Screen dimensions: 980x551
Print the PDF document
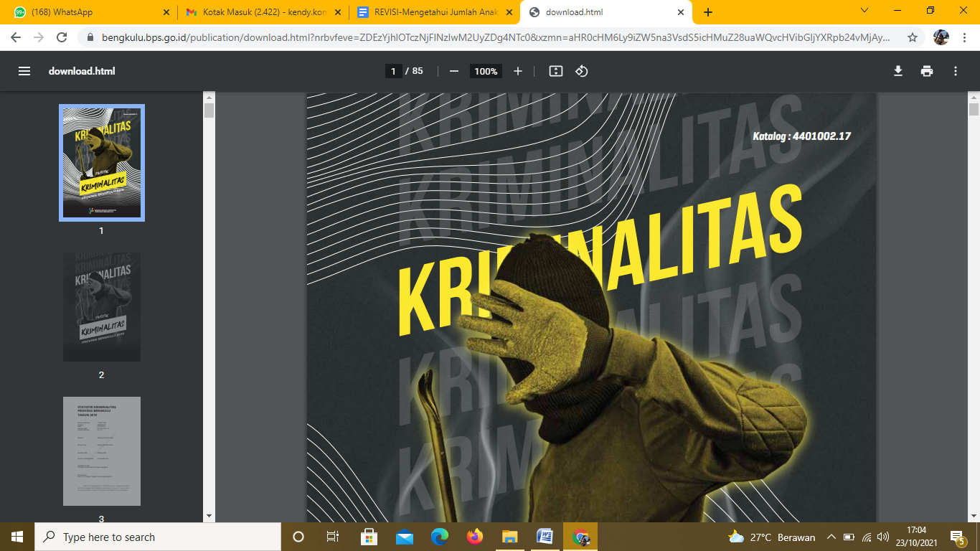coord(927,71)
